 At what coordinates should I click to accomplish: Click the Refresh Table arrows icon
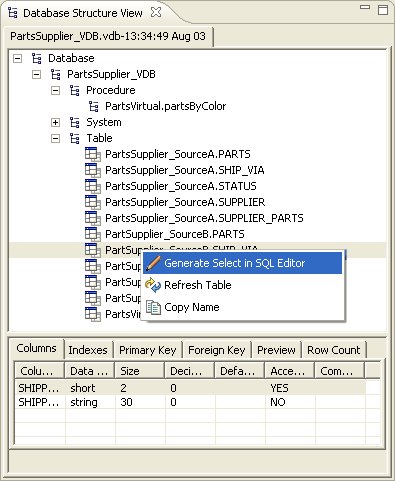153,285
